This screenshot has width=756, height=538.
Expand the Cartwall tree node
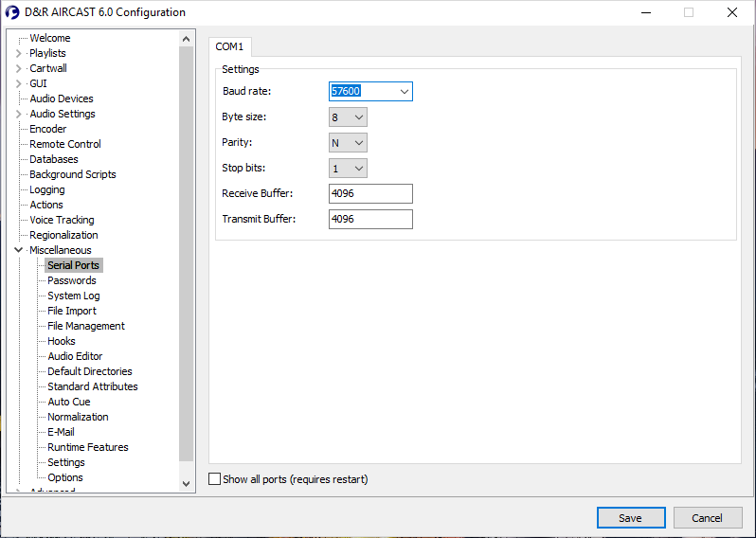click(18, 68)
